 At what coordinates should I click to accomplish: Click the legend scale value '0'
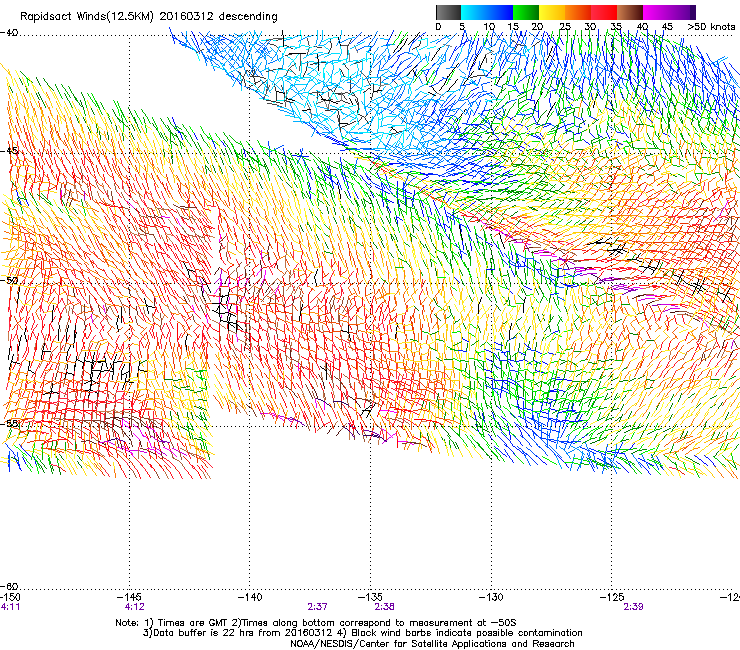point(438,27)
